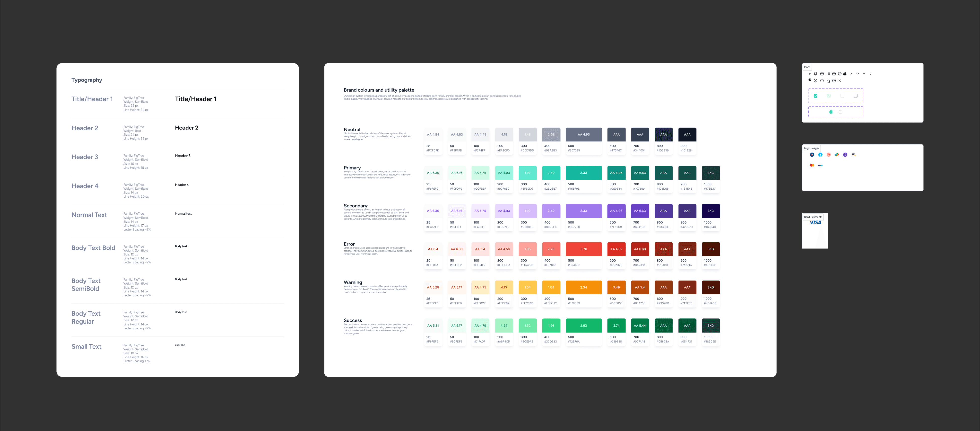Click the X close icon in the Icons frame
The height and width of the screenshot is (431, 980).
[x=840, y=81]
